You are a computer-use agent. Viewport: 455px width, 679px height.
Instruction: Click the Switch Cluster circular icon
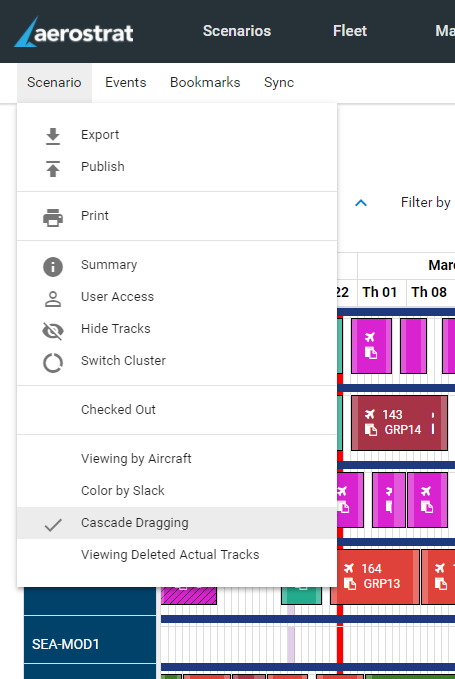(53, 362)
